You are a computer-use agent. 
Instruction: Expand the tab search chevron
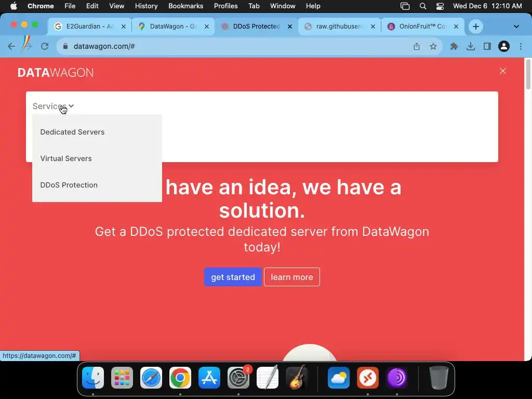pos(516,26)
